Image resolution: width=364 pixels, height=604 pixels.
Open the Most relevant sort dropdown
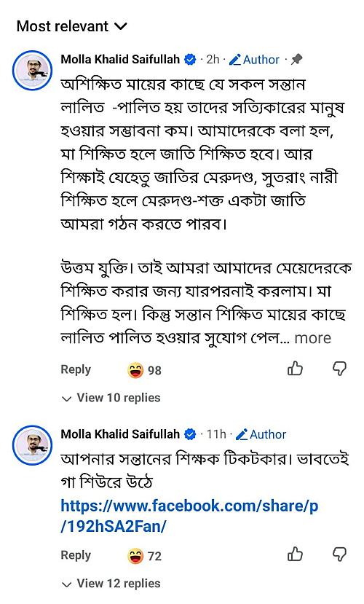(71, 26)
